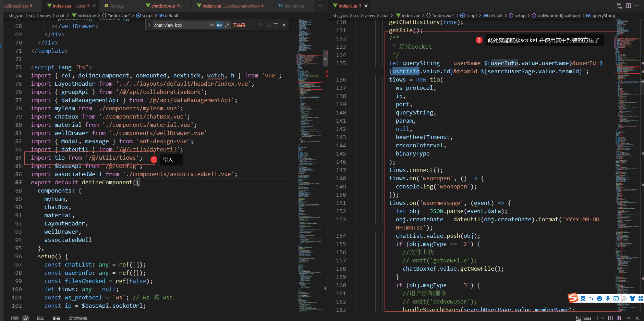Image resolution: width=644 pixels, height=321 pixels.
Task: Split the terminal
Action: point(610,318)
